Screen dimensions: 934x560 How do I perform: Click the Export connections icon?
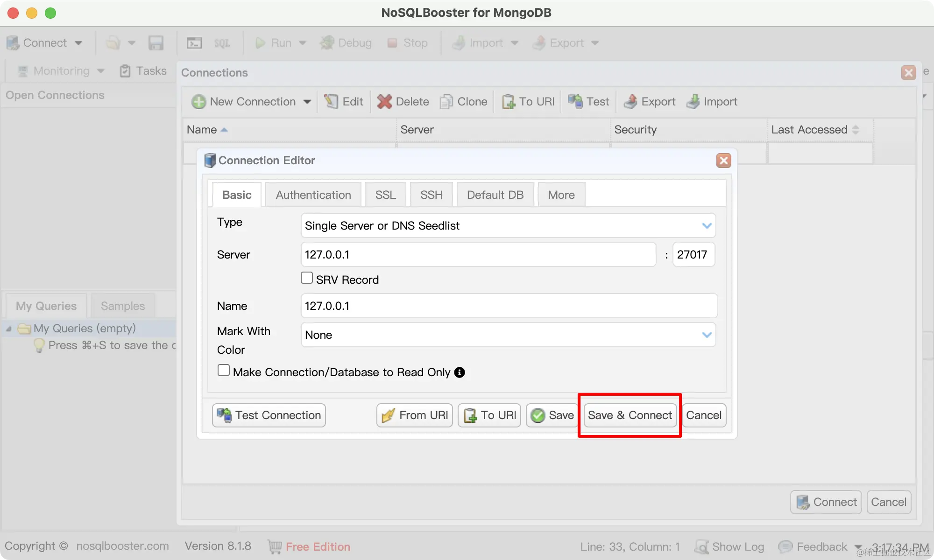pyautogui.click(x=630, y=101)
